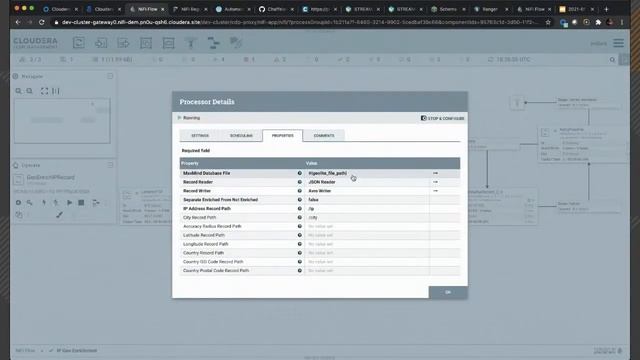Click the Longitude Record Path empty value

367,244
